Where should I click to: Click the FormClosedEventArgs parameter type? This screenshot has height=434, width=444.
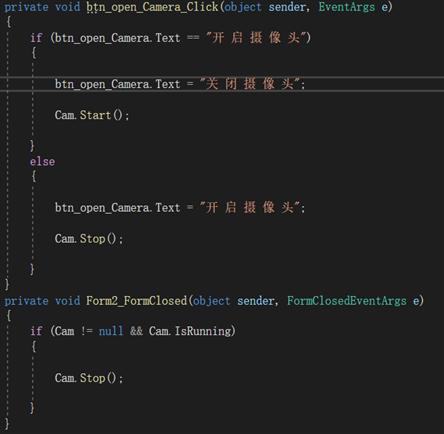point(347,301)
